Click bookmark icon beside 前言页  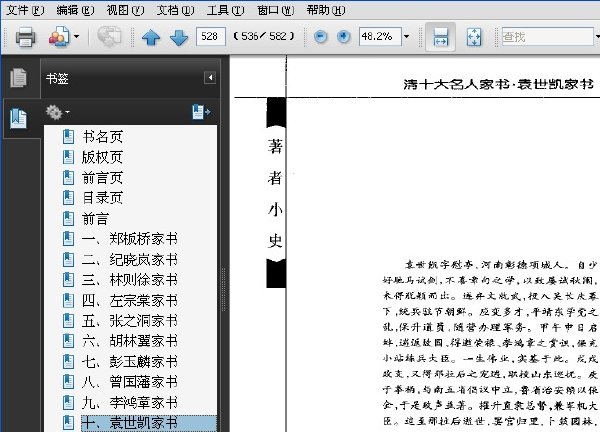pos(68,178)
